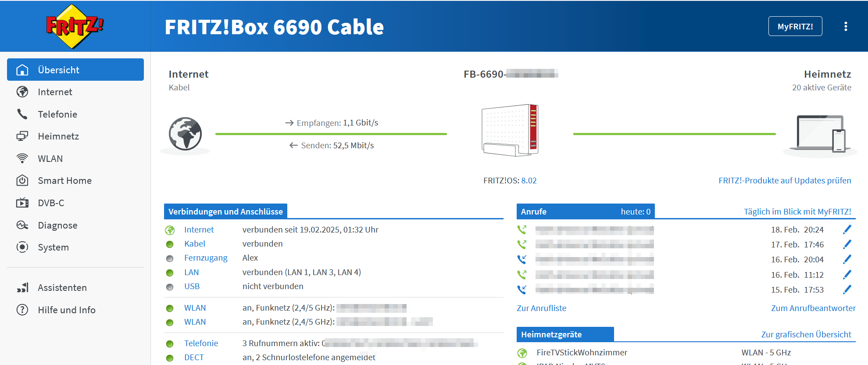Screen dimensions: 868x365
Task: Click the Smart Home power icon
Action: pyautogui.click(x=22, y=180)
